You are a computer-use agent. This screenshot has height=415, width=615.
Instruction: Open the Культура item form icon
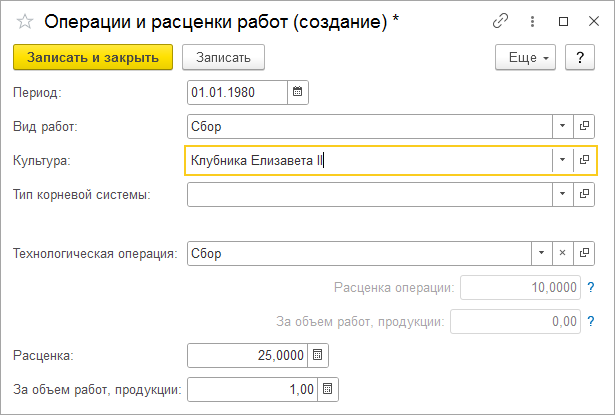585,160
